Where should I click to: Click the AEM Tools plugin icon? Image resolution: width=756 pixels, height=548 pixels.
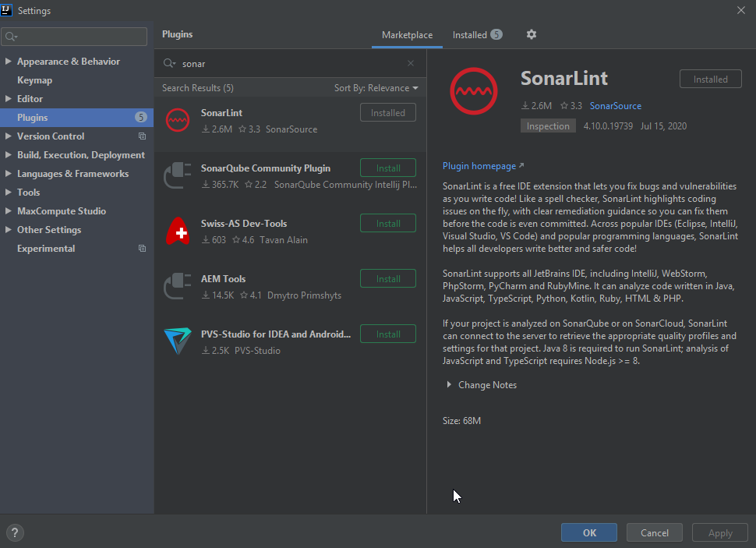177,285
